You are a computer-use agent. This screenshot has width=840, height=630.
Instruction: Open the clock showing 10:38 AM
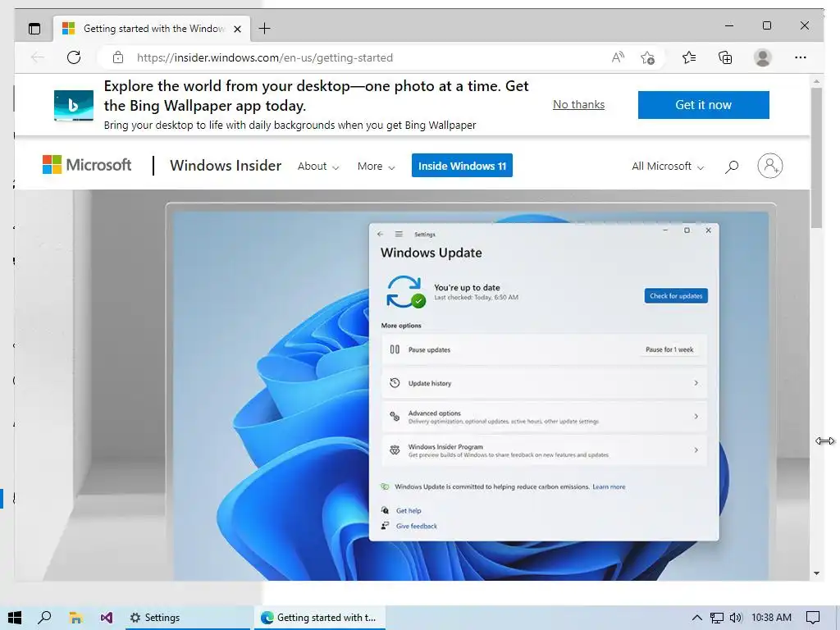tap(771, 618)
